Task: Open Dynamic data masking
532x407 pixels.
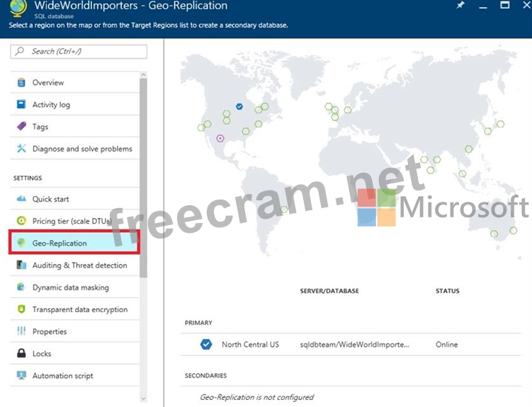Action: pyautogui.click(x=74, y=287)
